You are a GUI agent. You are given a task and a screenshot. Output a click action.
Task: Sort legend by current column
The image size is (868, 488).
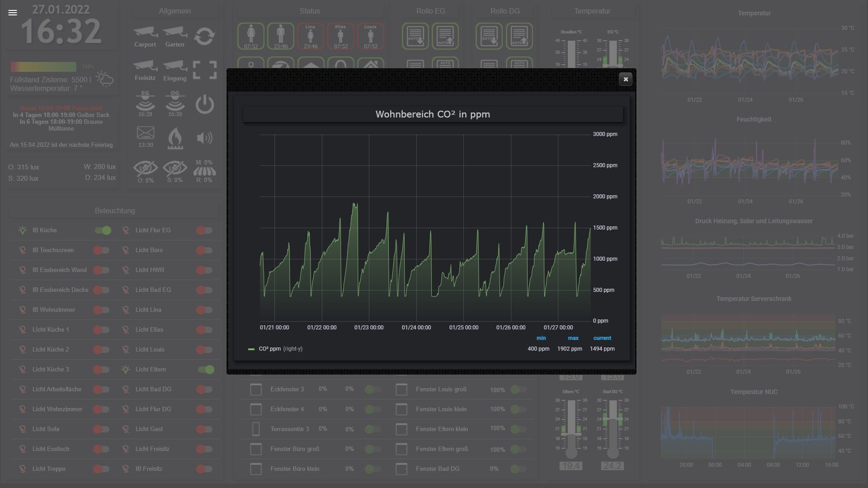602,338
